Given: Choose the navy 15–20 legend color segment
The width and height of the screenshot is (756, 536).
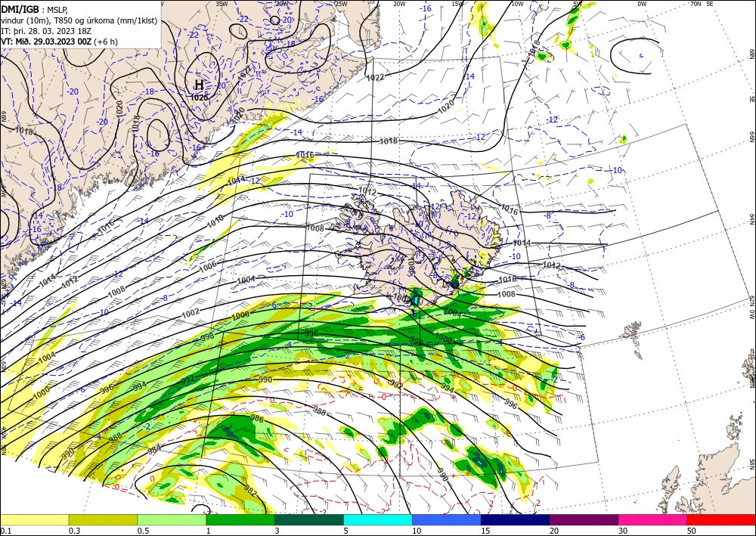Looking at the screenshot, I should click(515, 519).
